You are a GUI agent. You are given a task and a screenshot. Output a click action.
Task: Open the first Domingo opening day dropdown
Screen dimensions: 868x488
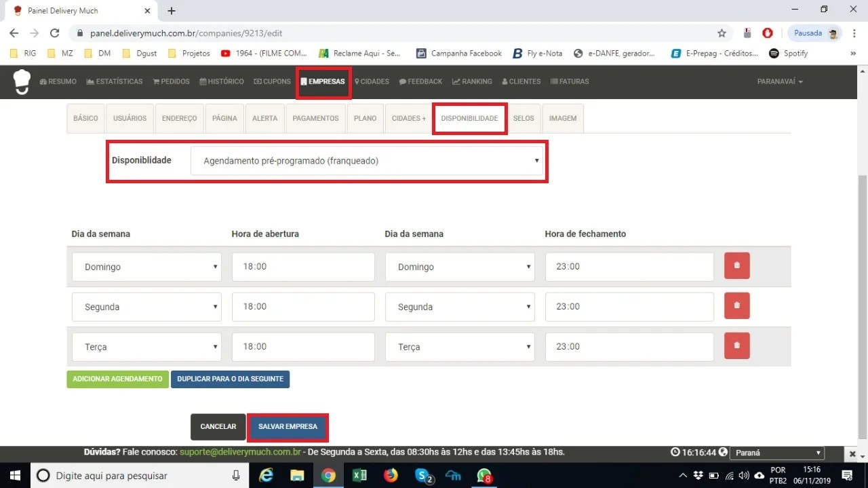pos(146,267)
